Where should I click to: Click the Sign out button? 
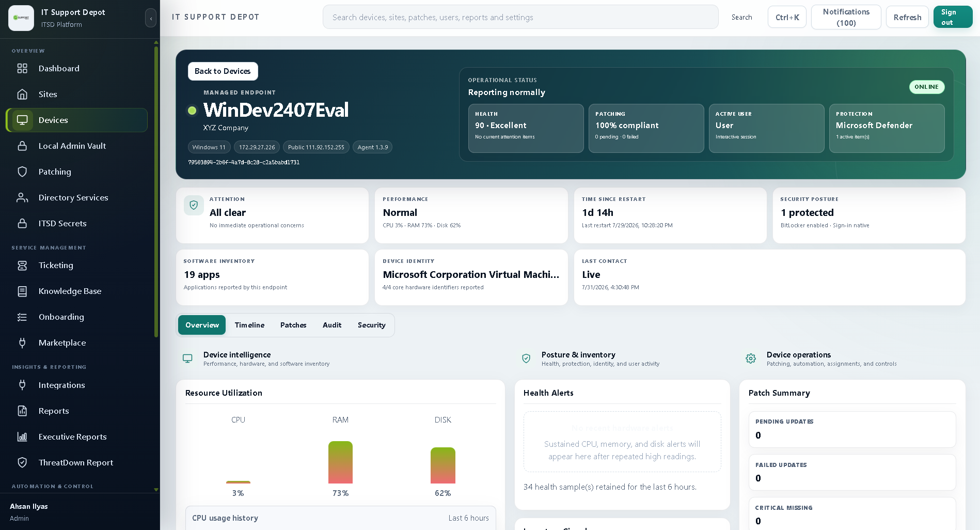click(953, 17)
